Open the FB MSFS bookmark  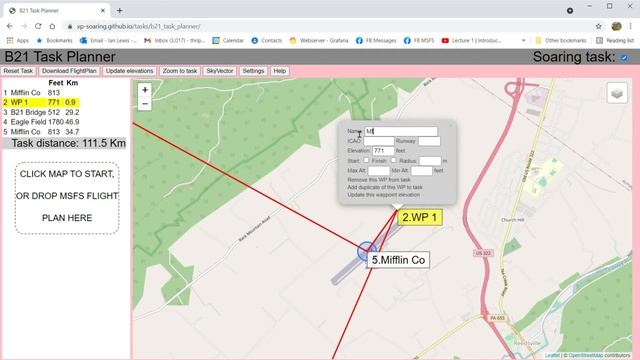419,40
